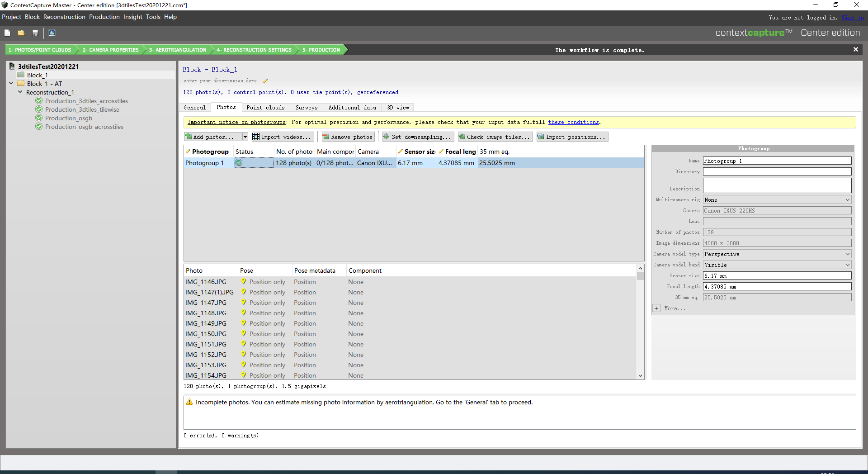Click the Sensor size input field
This screenshot has height=474, width=868.
click(x=777, y=276)
